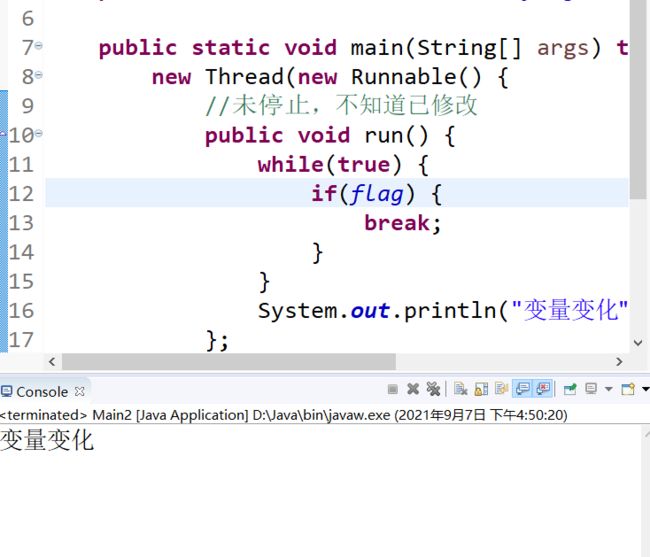Toggle Show Console When Standard Out Changes
650x557 pixels.
[x=523, y=389]
